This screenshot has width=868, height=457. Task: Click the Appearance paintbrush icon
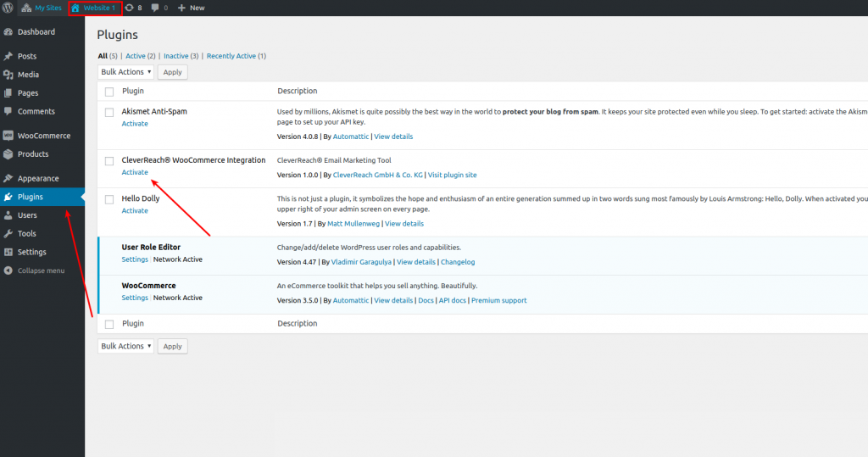tap(8, 178)
